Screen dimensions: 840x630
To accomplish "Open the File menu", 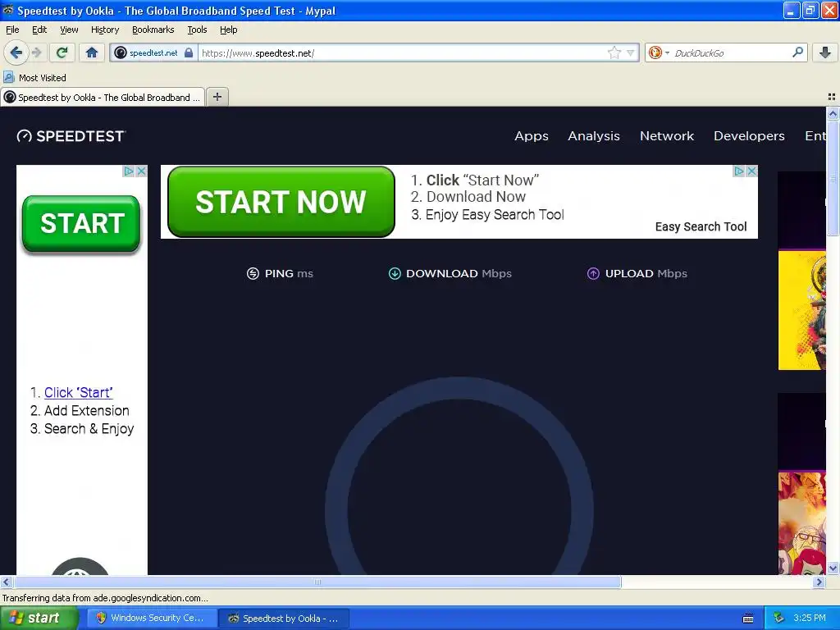I will [12, 30].
